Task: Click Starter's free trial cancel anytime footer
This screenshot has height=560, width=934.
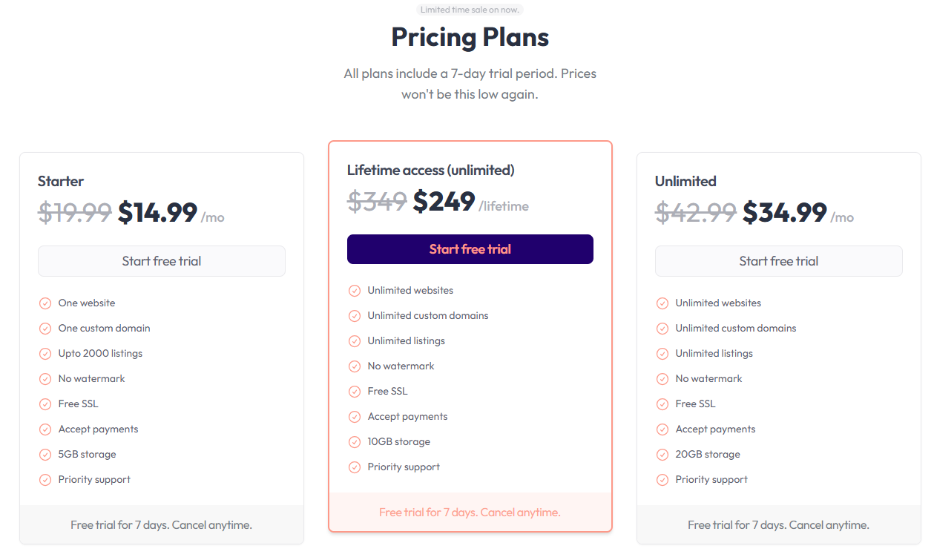Action: 162,525
